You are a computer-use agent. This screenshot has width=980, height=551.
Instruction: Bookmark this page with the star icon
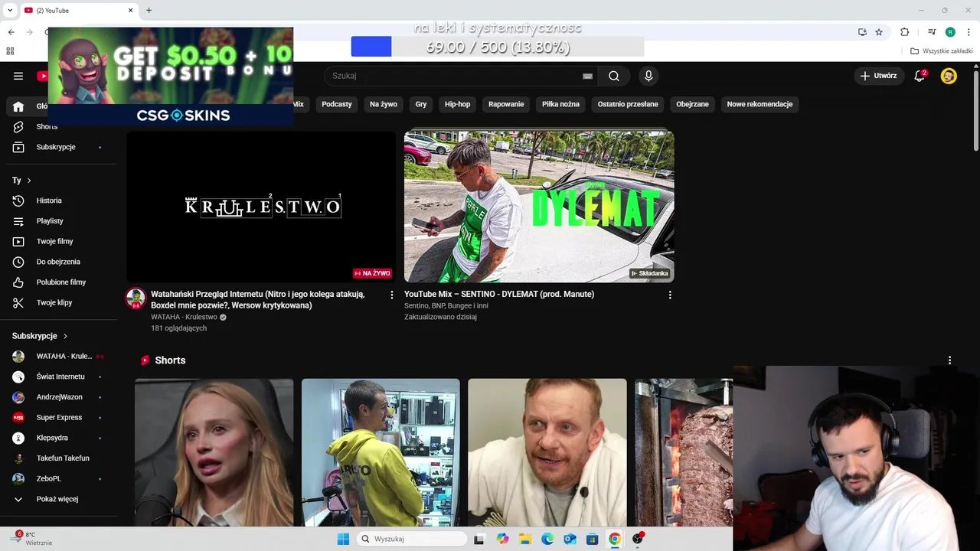click(x=879, y=32)
